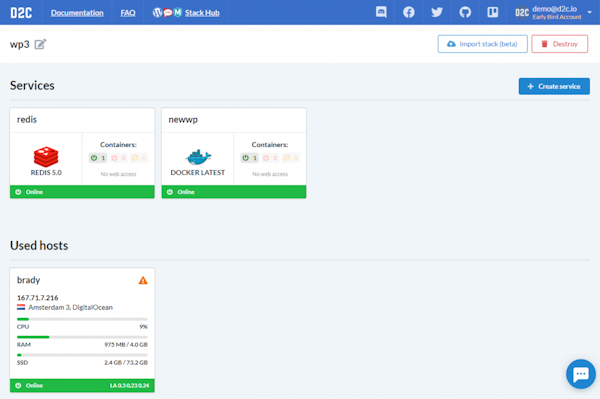Click the brady host Online status bar

pos(82,385)
